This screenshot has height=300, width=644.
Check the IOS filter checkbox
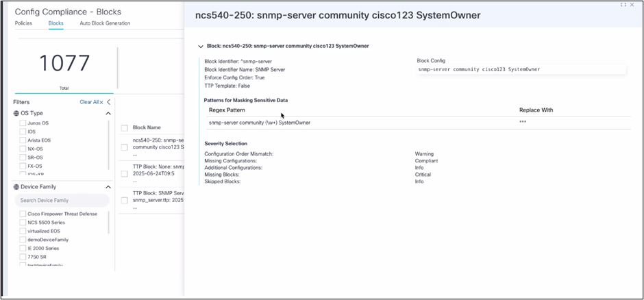point(23,132)
